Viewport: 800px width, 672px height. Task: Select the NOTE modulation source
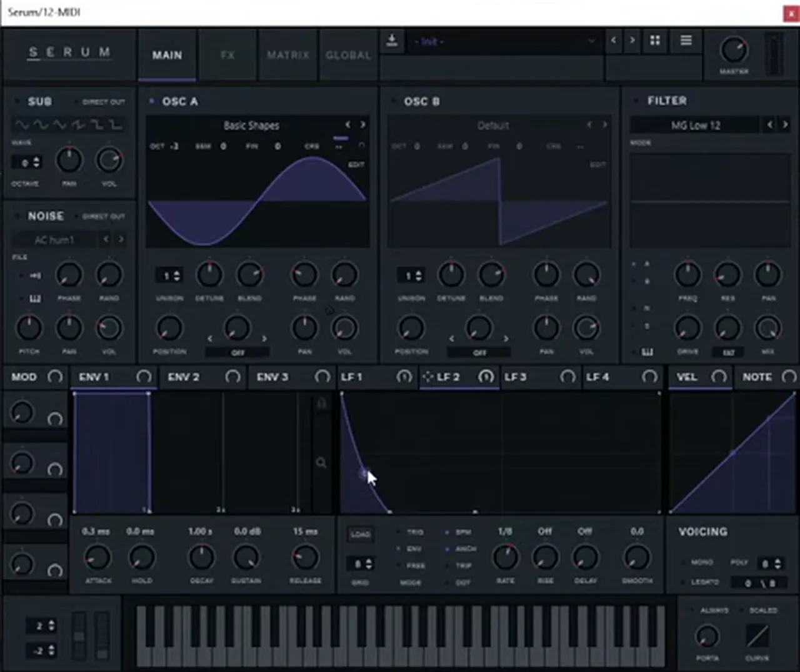(757, 377)
